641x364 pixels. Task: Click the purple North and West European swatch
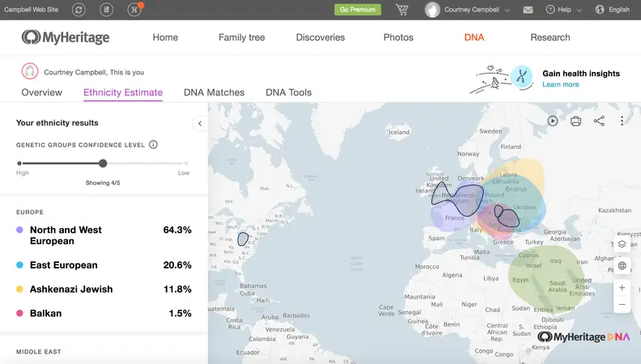19,230
